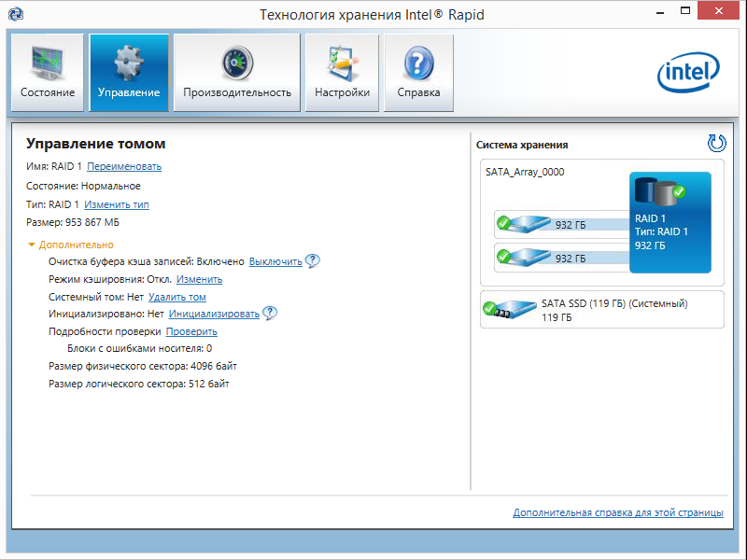Click the Размер: 953 867 МБ text
The width and height of the screenshot is (747, 560).
click(73, 222)
